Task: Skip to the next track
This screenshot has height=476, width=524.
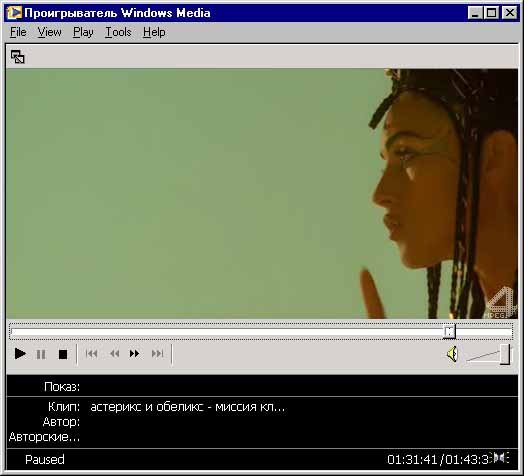Action: tap(157, 353)
